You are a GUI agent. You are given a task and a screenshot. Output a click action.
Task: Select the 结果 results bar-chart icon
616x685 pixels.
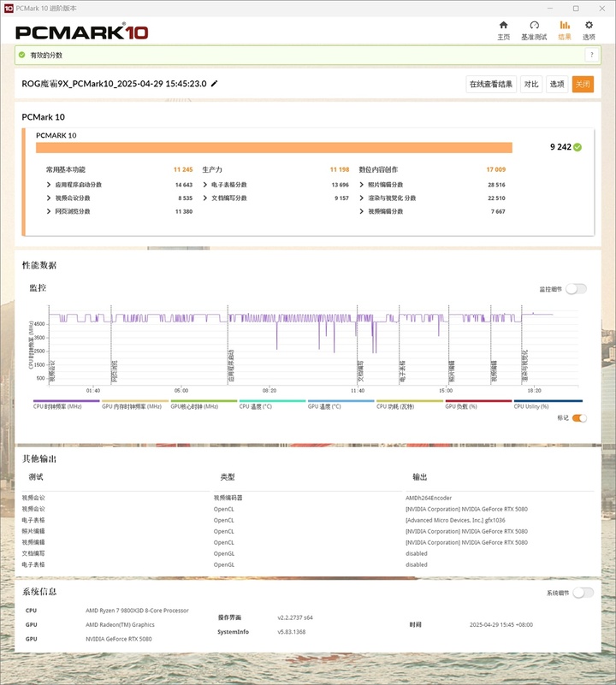[565, 26]
